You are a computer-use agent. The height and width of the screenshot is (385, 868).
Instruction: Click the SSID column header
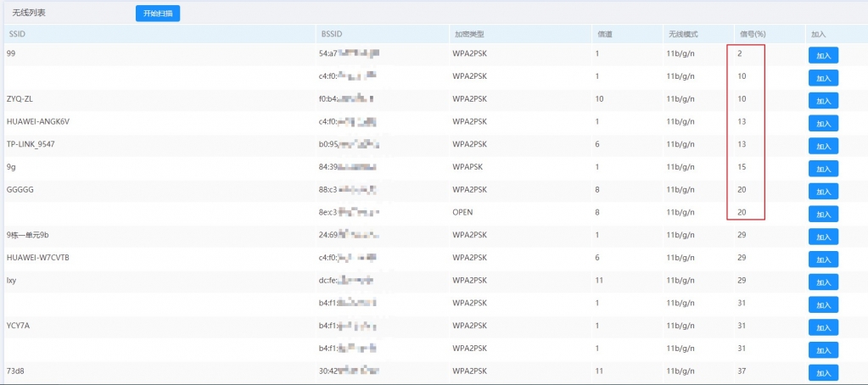tap(17, 34)
